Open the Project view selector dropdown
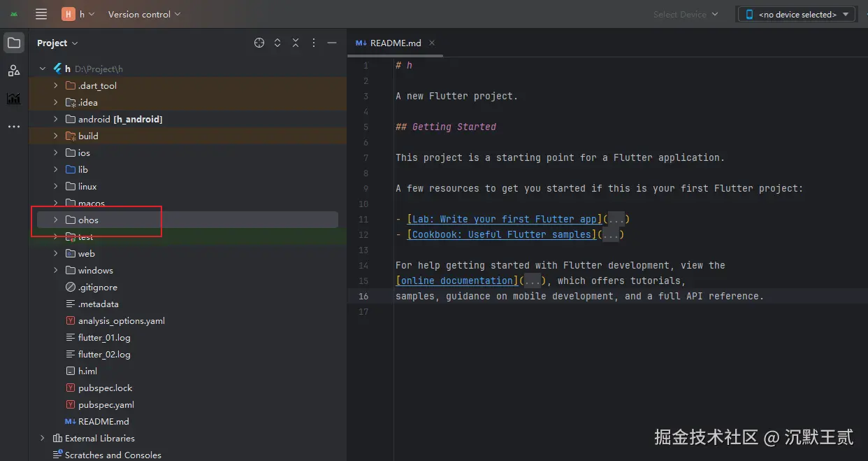The image size is (868, 461). tap(57, 43)
